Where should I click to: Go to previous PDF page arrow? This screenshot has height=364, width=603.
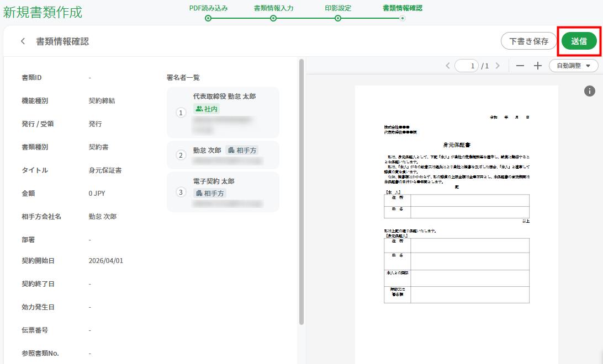(448, 66)
